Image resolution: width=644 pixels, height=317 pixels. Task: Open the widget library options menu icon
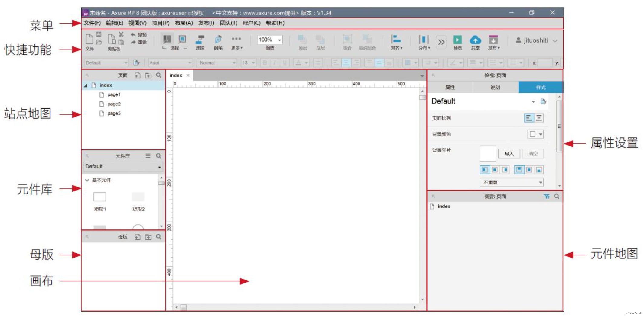(148, 156)
